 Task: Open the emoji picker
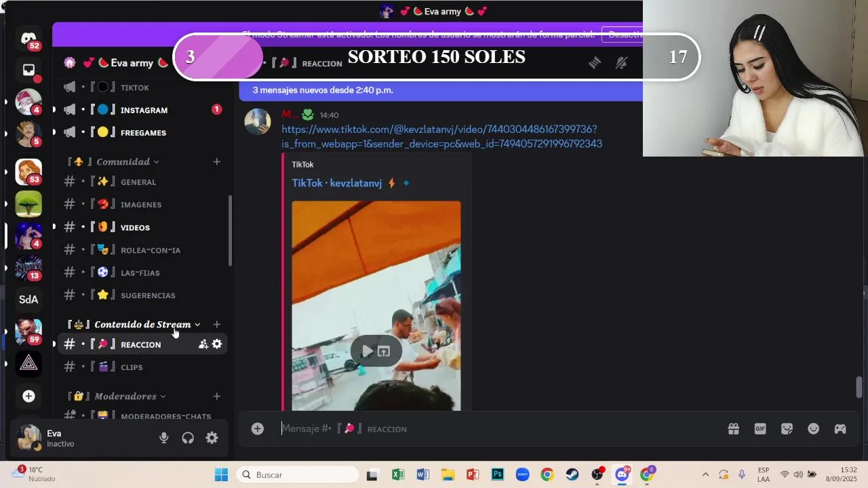(814, 428)
